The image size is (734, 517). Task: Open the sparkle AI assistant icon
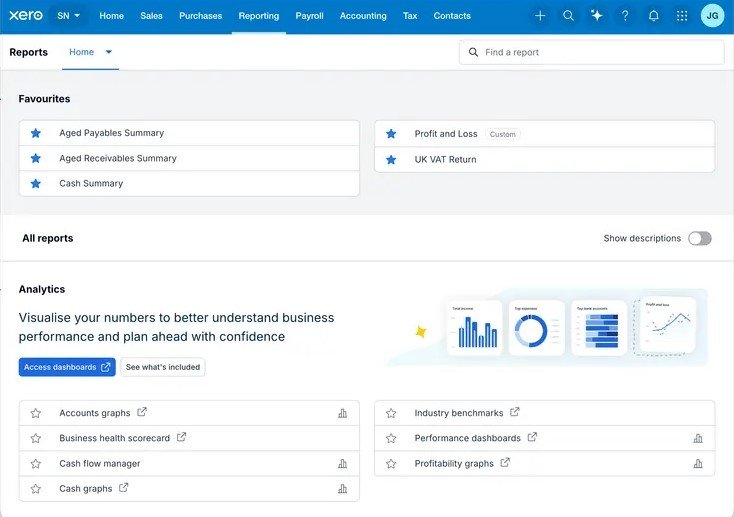pos(597,15)
